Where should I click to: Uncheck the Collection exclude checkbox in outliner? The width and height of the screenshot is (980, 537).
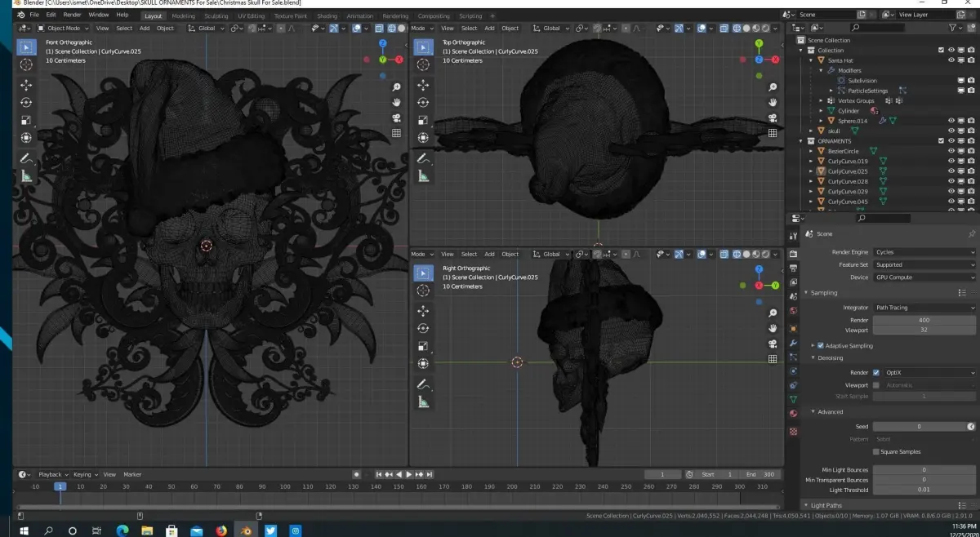(941, 51)
